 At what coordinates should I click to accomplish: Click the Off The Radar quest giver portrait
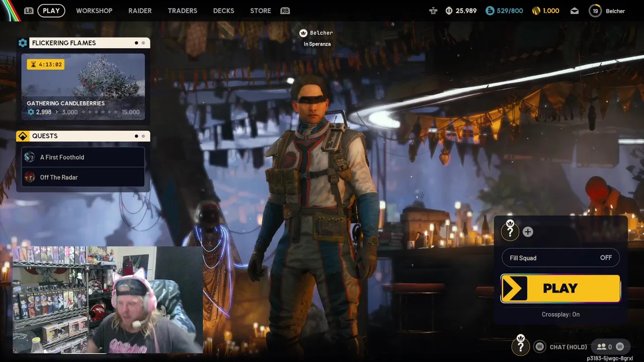(x=30, y=177)
